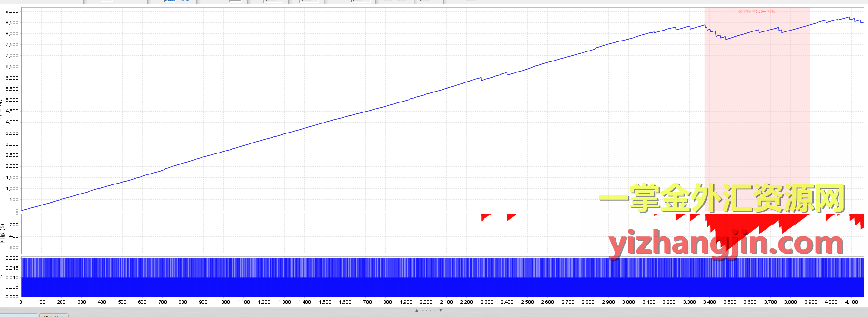The height and width of the screenshot is (317, 868).
Task: Click the 9,000 value on equity axis
Action: (12, 11)
